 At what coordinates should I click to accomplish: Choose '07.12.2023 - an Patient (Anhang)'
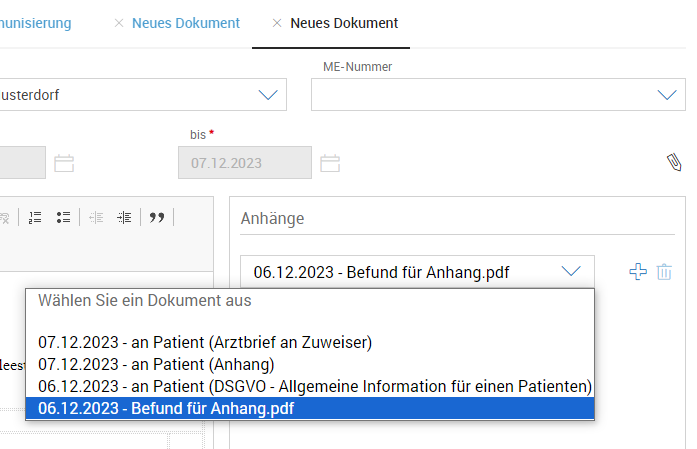point(156,364)
